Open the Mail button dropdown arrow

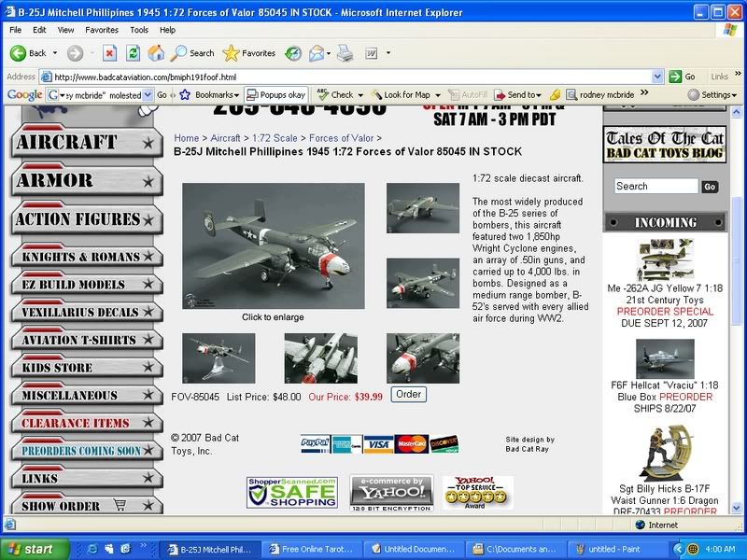click(x=329, y=53)
